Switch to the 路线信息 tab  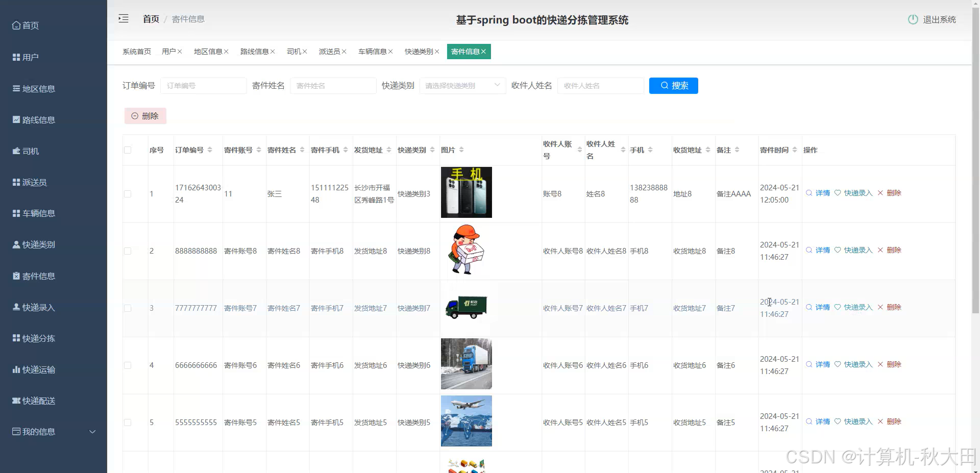tap(254, 52)
